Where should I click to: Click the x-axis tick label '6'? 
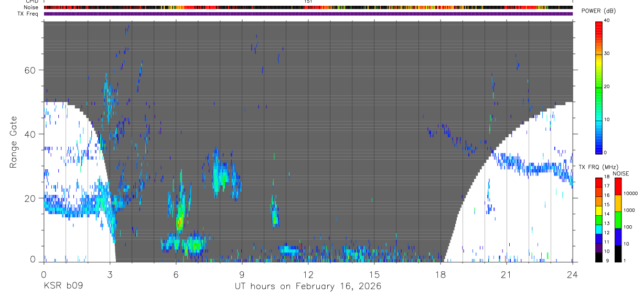click(176, 274)
